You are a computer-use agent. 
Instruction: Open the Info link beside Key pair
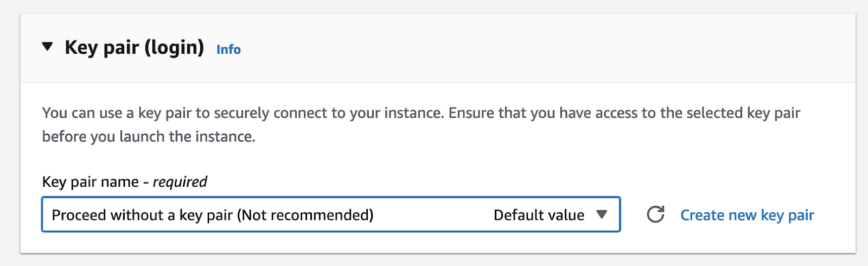(228, 49)
